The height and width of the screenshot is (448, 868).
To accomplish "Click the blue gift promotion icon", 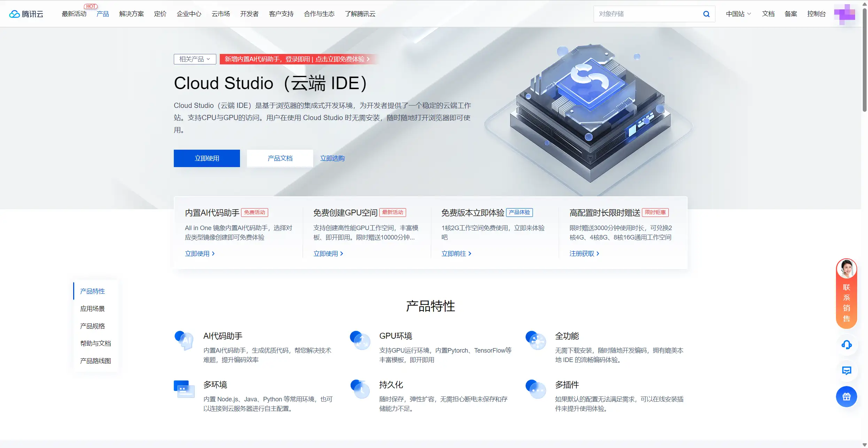I will click(x=847, y=396).
